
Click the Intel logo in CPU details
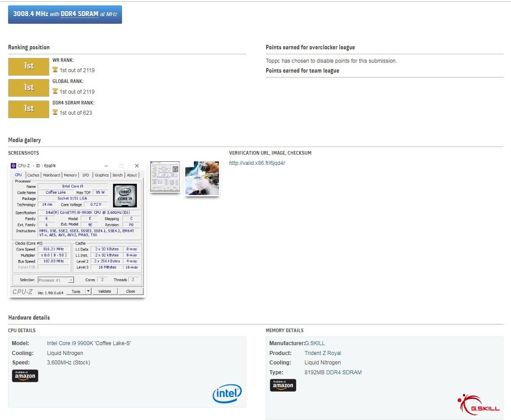click(x=227, y=393)
